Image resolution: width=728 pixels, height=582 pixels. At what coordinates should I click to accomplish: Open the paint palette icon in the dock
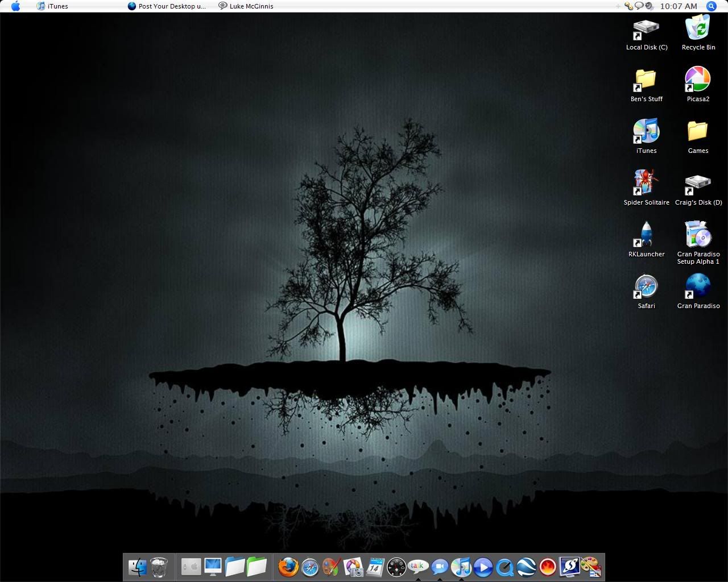click(591, 567)
